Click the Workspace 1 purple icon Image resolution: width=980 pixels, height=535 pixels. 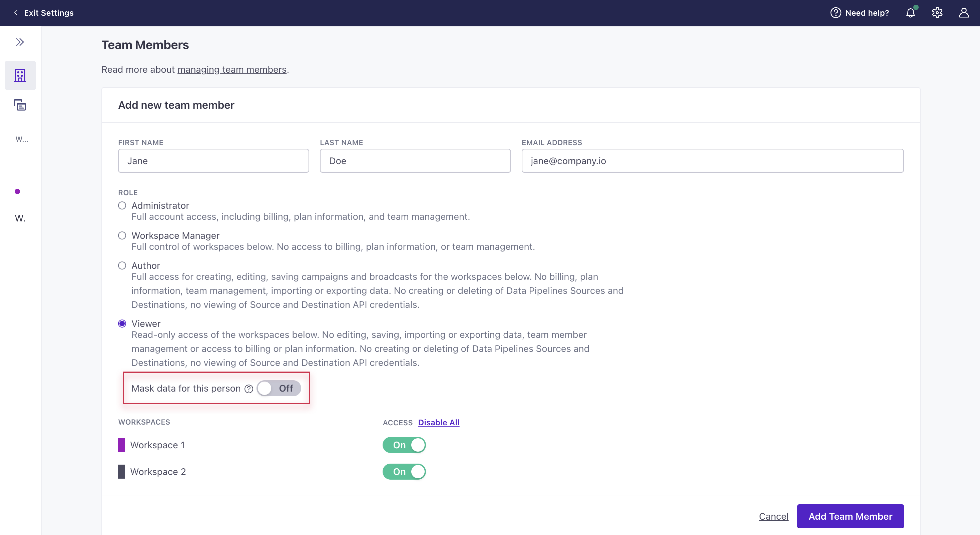(x=120, y=445)
